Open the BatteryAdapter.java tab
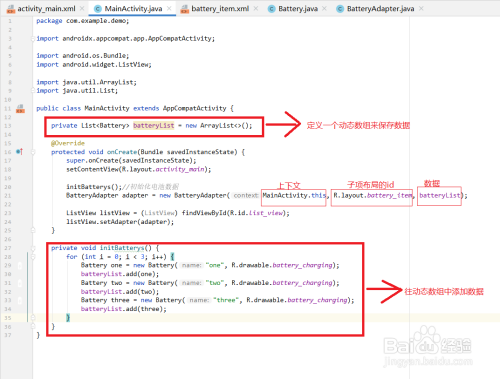 380,9
